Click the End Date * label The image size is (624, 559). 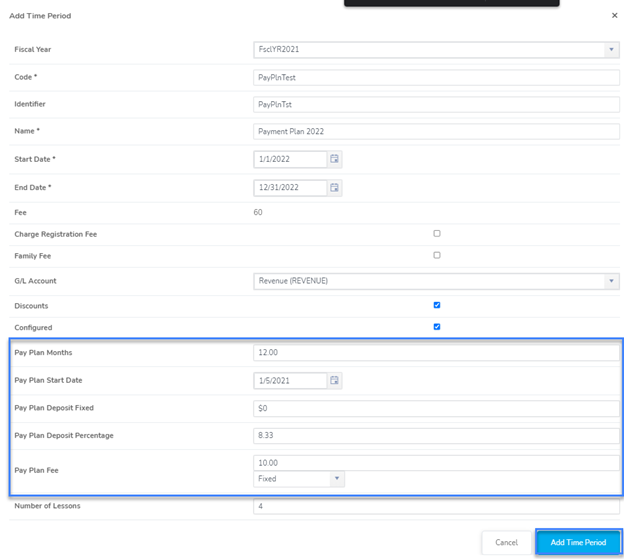(x=33, y=187)
